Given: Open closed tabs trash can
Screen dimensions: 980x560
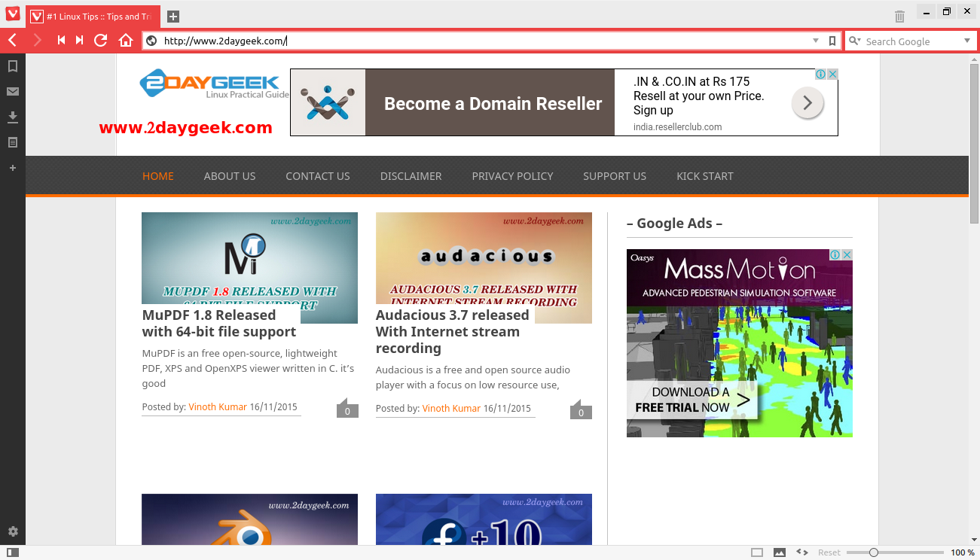Looking at the screenshot, I should coord(899,16).
